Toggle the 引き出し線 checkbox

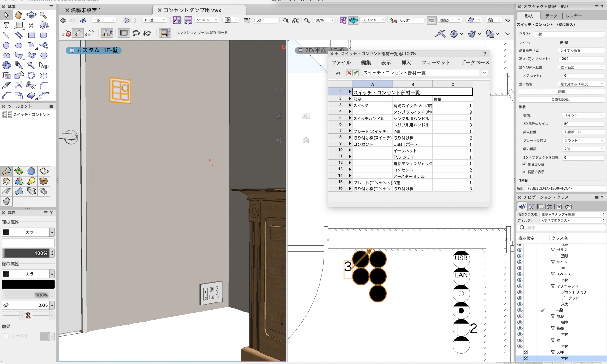click(524, 164)
